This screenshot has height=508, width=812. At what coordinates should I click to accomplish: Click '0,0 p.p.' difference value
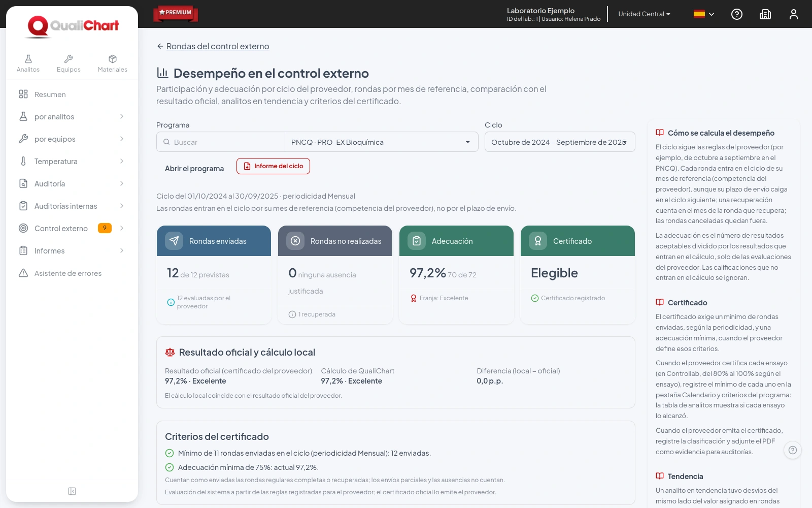[x=490, y=381]
